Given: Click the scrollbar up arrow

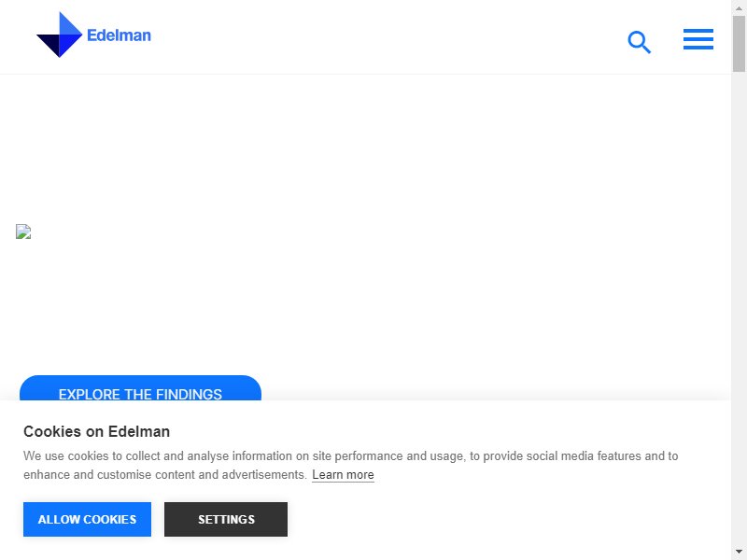Looking at the screenshot, I should coord(739,7).
